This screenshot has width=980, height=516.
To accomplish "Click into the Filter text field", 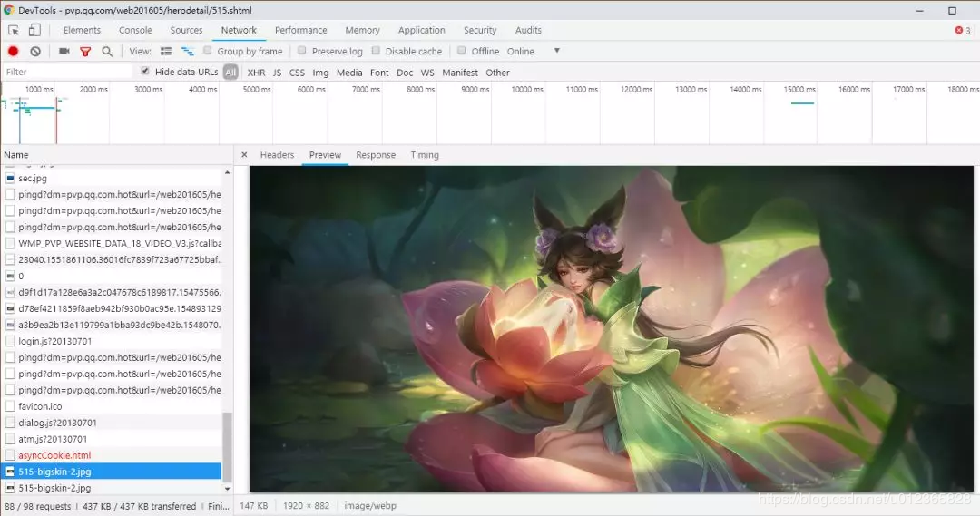I will pos(67,72).
